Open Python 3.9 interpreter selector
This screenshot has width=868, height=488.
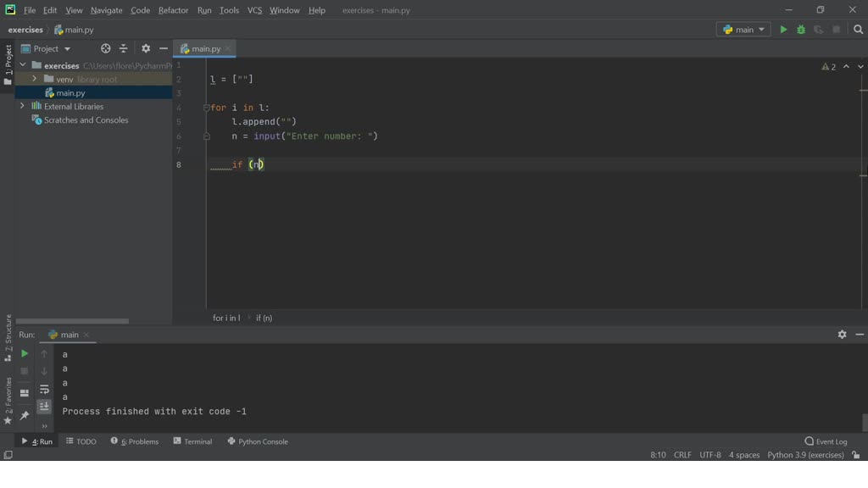click(805, 455)
